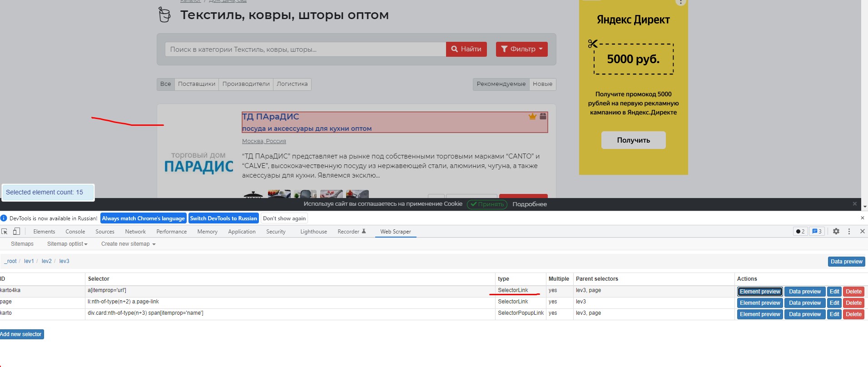
Task: Select the Логистика filter toggle
Action: tap(292, 84)
